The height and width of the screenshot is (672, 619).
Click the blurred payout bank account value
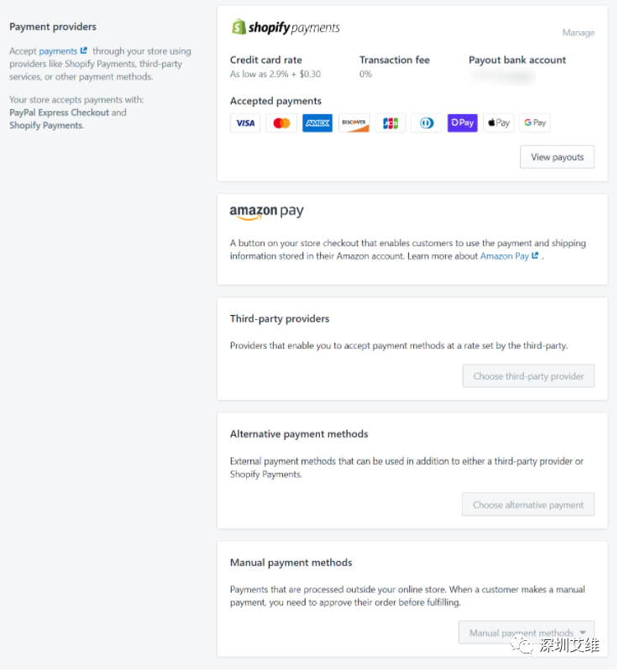point(503,77)
